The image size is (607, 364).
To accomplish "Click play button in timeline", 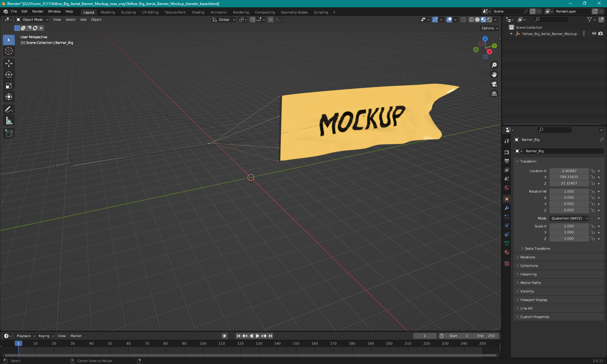I will tap(257, 336).
